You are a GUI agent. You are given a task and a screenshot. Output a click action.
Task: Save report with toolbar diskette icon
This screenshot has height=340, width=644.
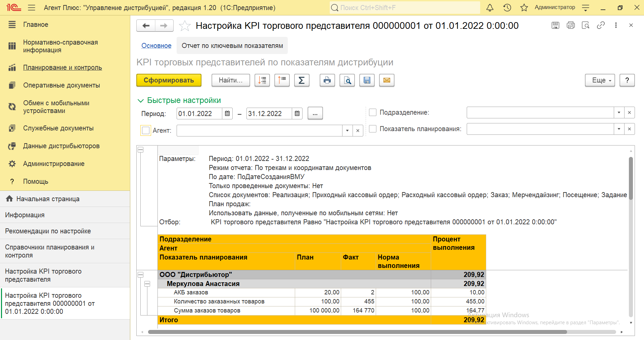point(367,80)
